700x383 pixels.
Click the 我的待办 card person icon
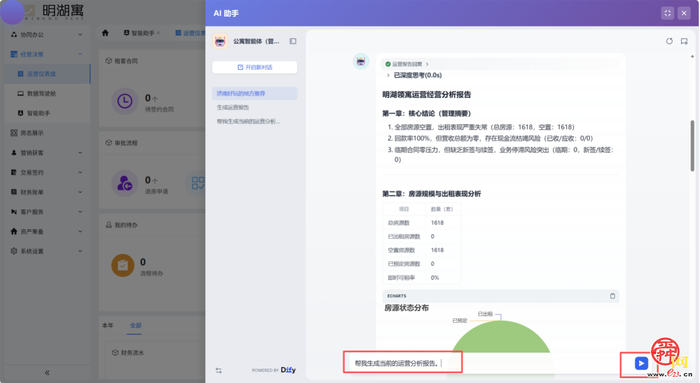pyautogui.click(x=108, y=225)
